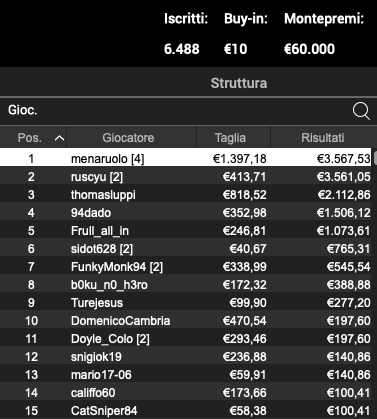Click the player search magnifier icon
Viewport: 377px width, 419px height.
[x=361, y=111]
